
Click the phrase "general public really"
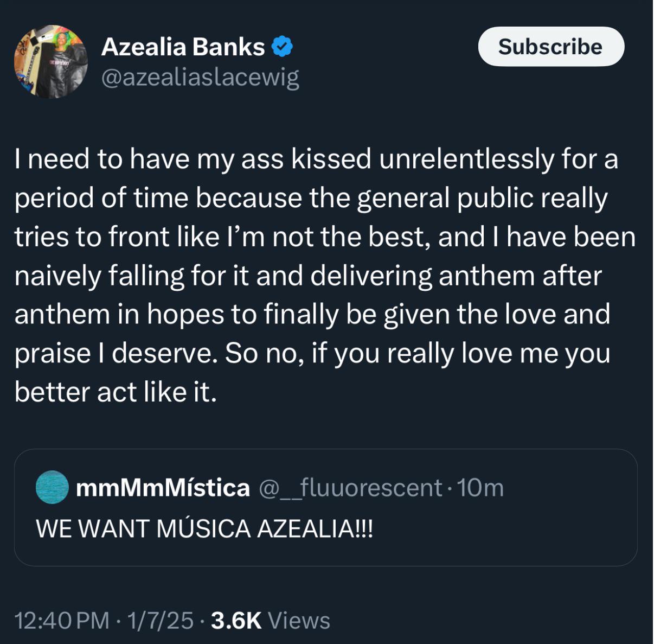pyautogui.click(x=482, y=198)
